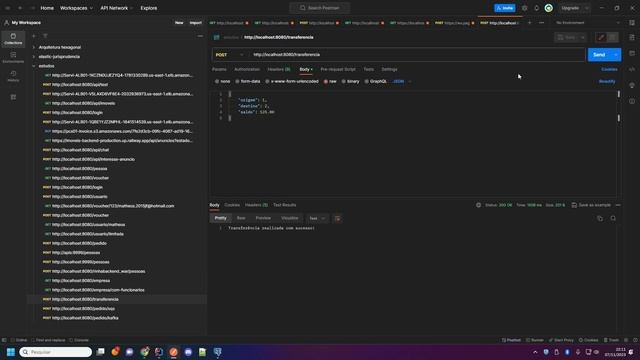
Task: Open Postman settings gear icon
Action: [524, 8]
